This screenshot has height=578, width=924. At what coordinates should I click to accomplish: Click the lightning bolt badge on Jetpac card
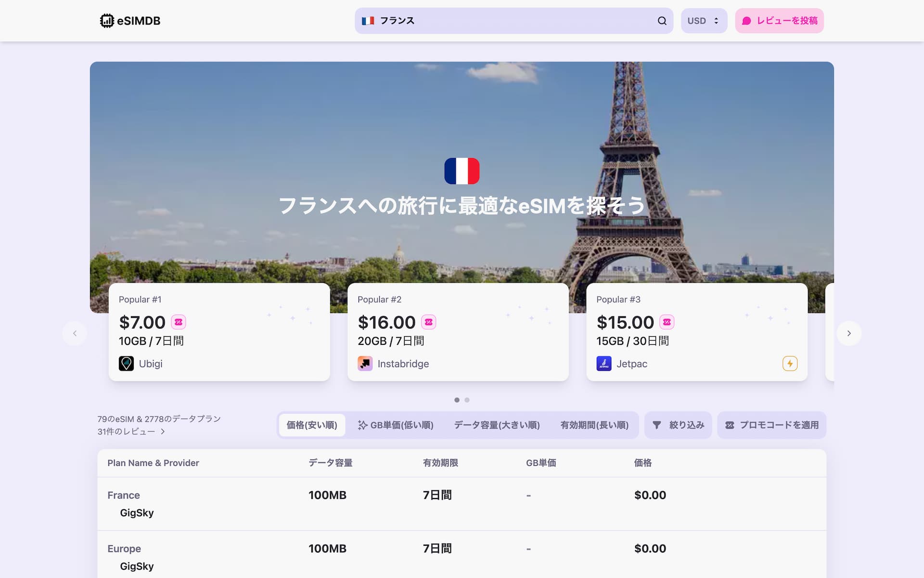[x=790, y=363]
